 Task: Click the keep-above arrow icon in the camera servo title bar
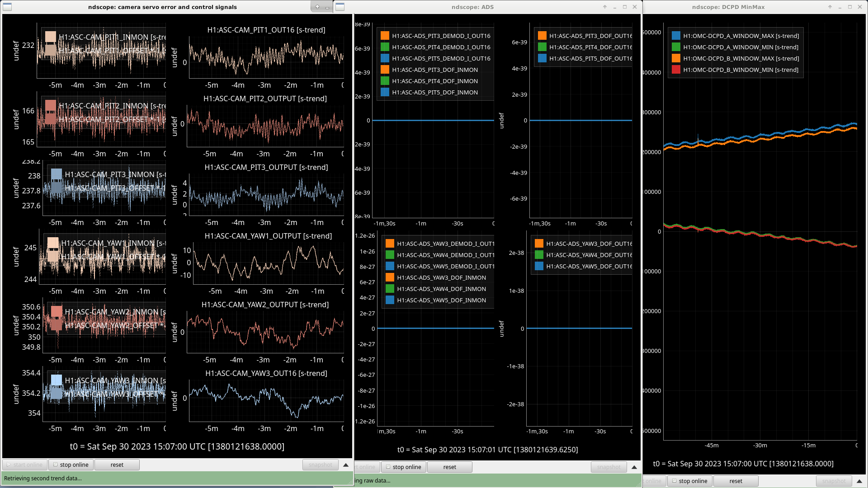point(317,7)
